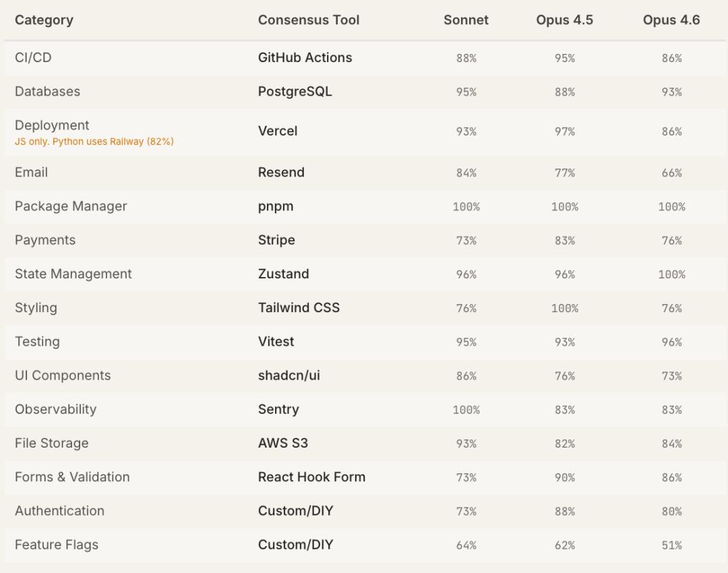
Task: Select the Tailwind CSS tool entry
Action: 299,308
